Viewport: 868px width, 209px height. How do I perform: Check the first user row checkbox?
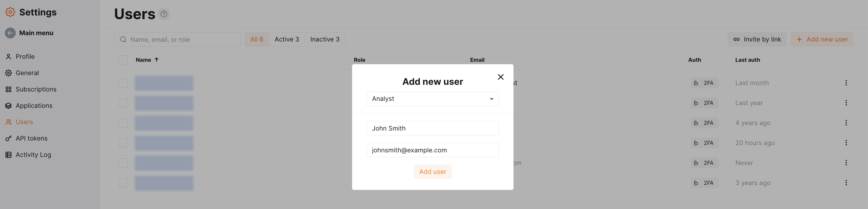(123, 83)
